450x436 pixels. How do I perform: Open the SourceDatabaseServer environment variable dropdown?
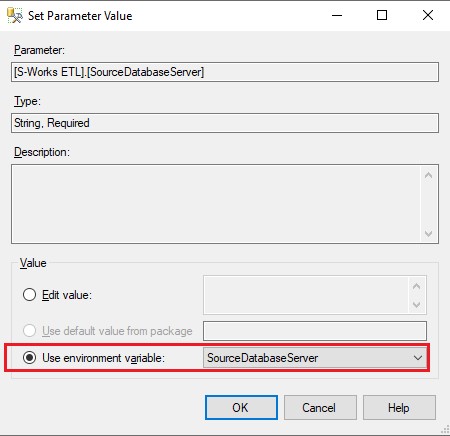[315, 358]
